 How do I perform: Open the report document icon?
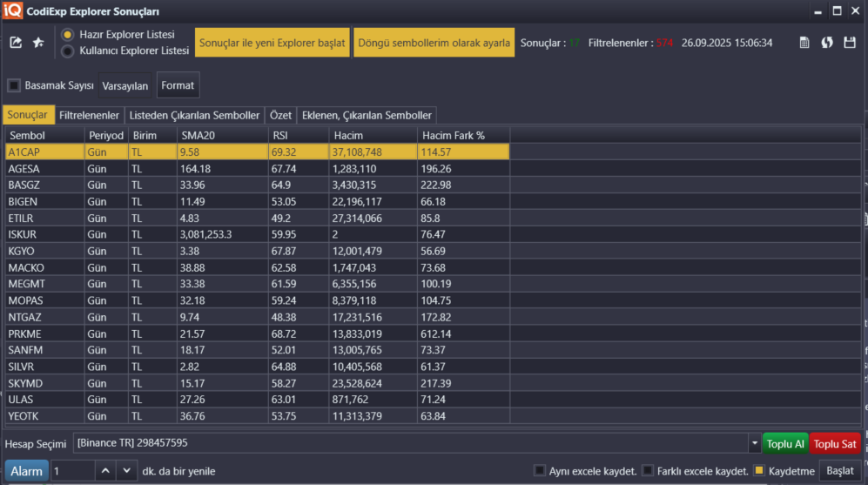click(804, 43)
